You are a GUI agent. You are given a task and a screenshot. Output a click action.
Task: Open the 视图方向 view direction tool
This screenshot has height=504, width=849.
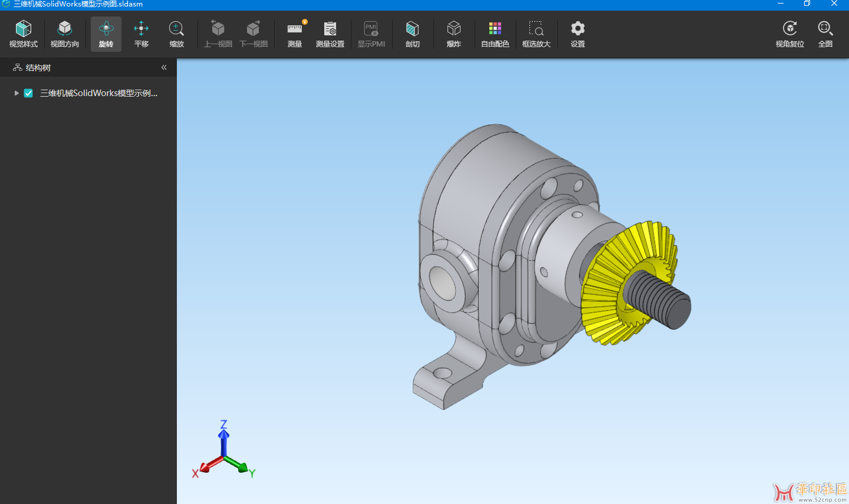[x=65, y=34]
